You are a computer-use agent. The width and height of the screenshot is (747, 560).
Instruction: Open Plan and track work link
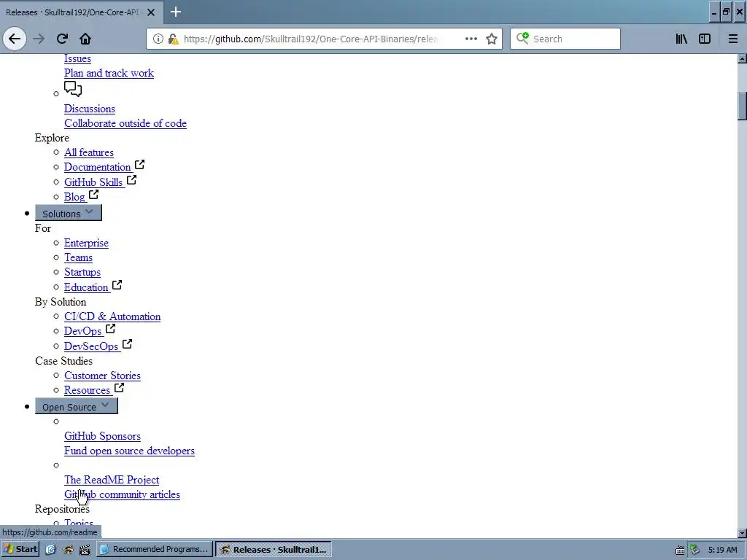coord(109,73)
